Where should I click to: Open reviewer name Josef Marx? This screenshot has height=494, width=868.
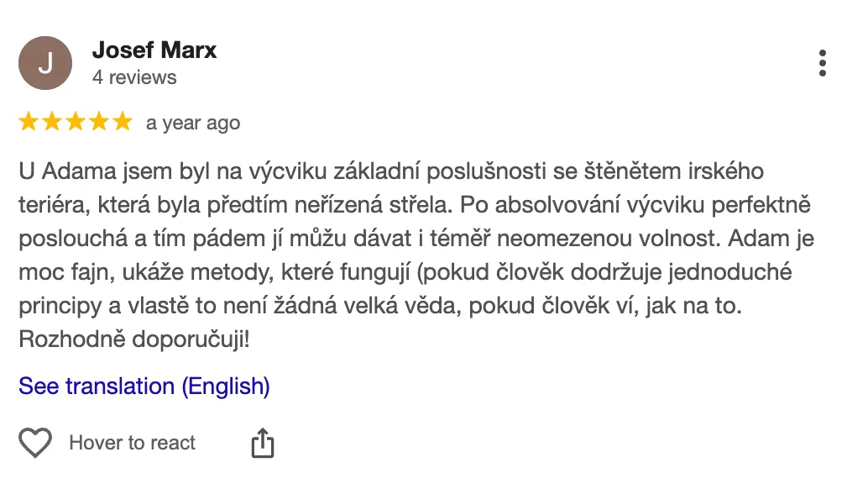[x=154, y=50]
